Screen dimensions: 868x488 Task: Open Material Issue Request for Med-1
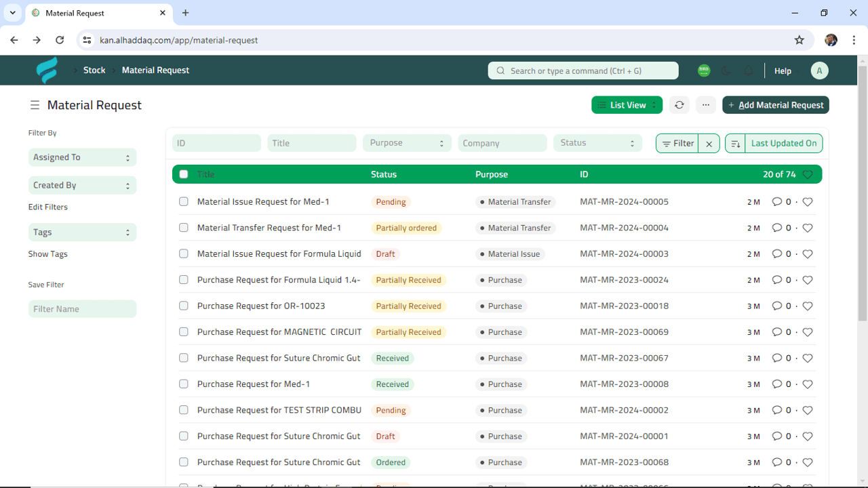click(263, 202)
